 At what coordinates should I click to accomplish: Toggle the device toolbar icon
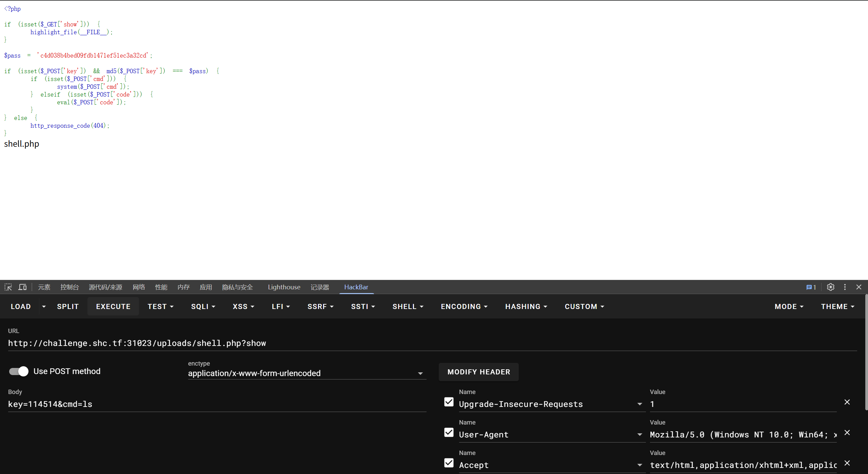click(x=22, y=287)
